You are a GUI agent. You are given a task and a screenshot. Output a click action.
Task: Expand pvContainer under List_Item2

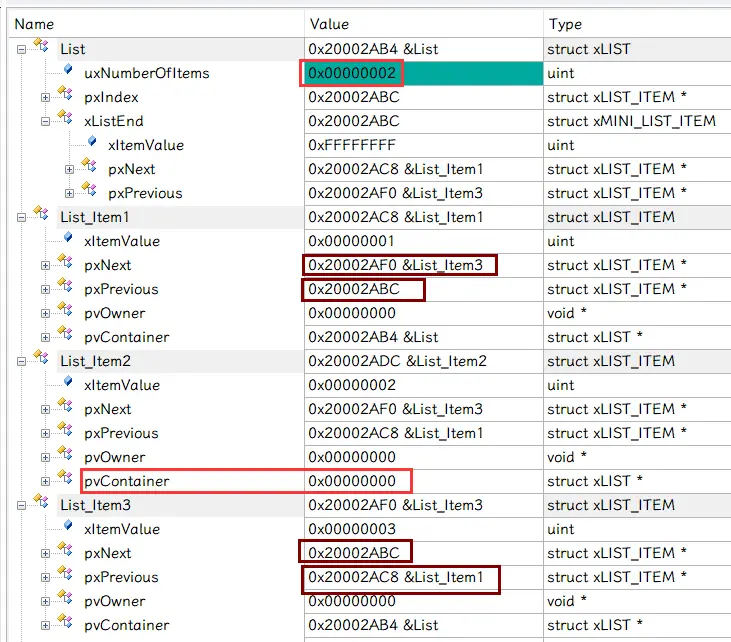[x=46, y=481]
